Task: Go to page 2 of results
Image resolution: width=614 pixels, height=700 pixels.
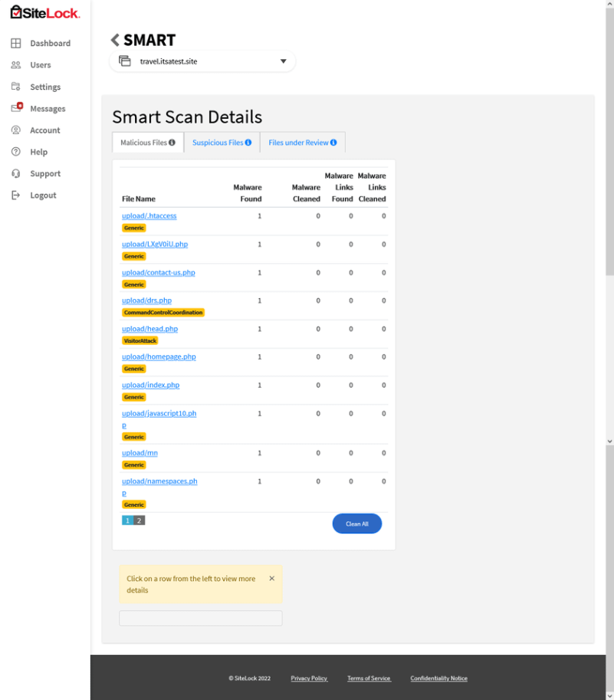Action: click(139, 521)
